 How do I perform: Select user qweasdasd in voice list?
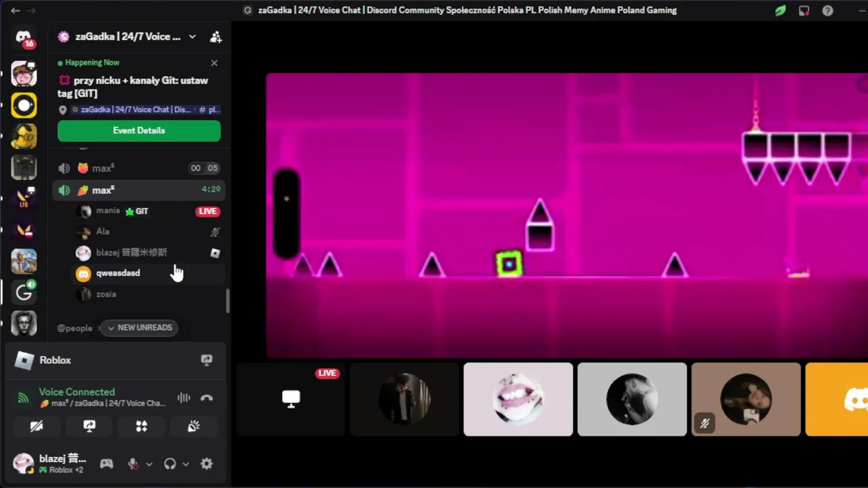(148, 273)
